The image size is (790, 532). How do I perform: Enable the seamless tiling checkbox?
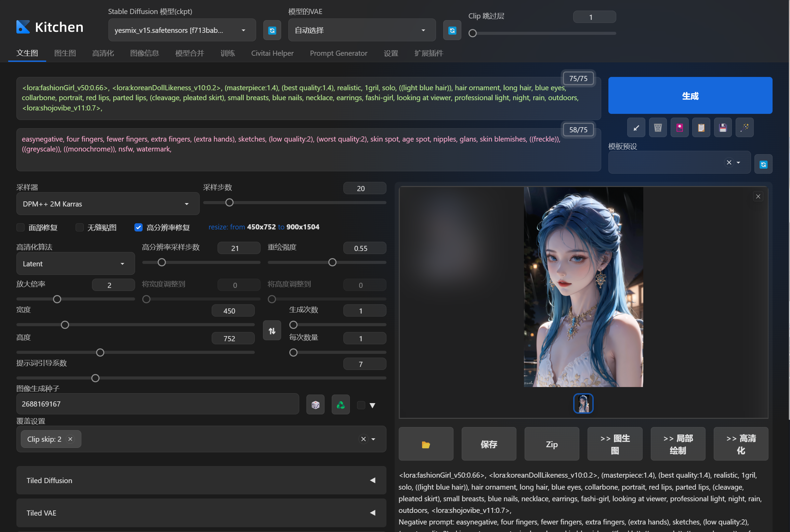(79, 227)
